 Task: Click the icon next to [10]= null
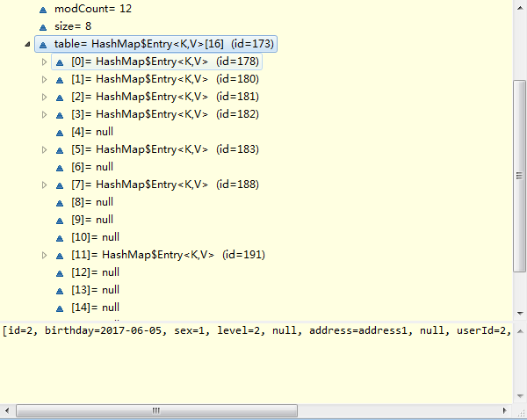[x=60, y=238]
